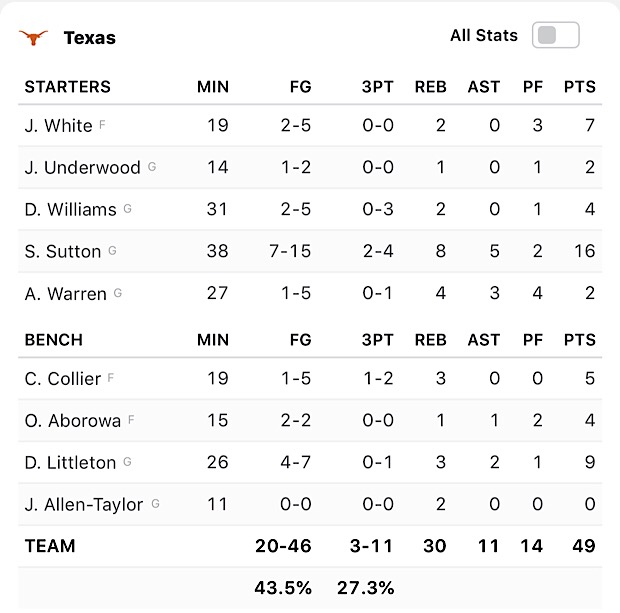Click the starters MIN column header
620x613 pixels.
coord(213,87)
